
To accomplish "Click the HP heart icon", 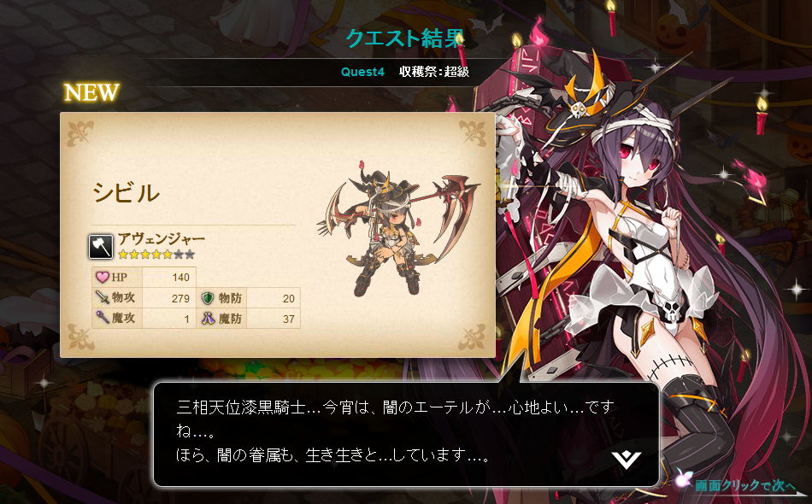I will (x=102, y=278).
